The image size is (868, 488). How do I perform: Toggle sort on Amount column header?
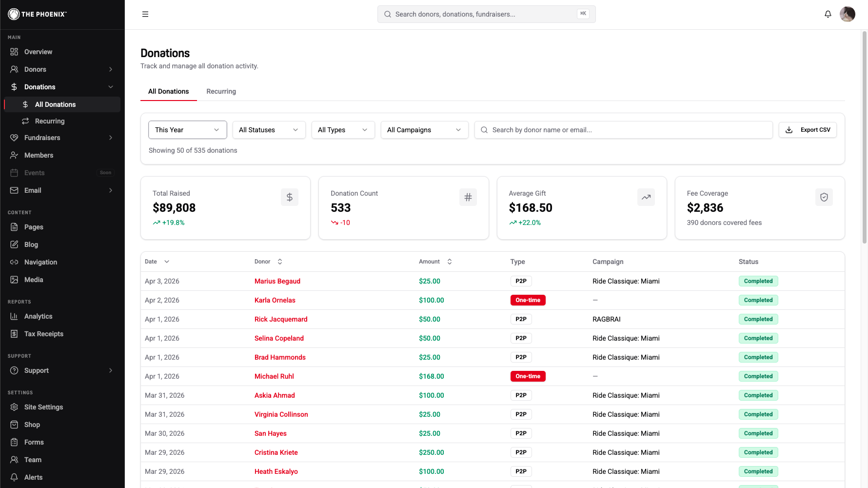tap(435, 262)
